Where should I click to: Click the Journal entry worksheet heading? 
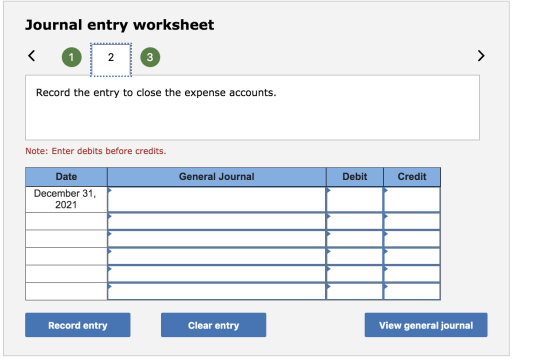tap(120, 25)
